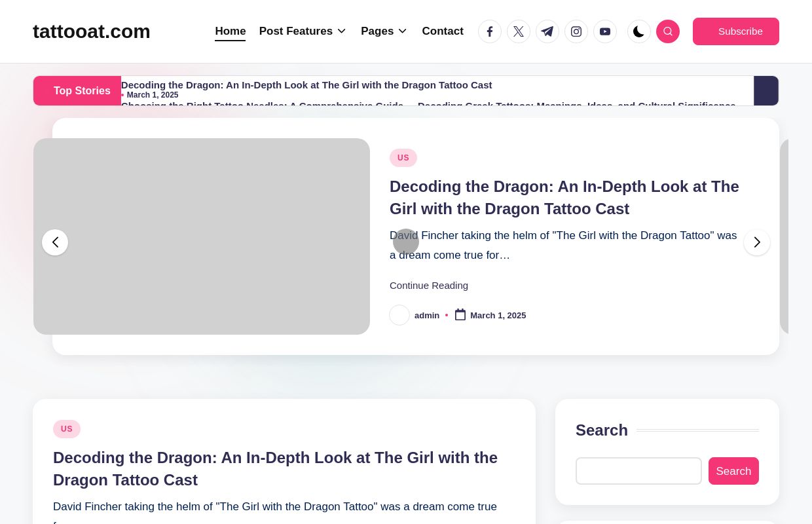Open the header search magnifier icon
The height and width of the screenshot is (524, 812).
(x=668, y=31)
